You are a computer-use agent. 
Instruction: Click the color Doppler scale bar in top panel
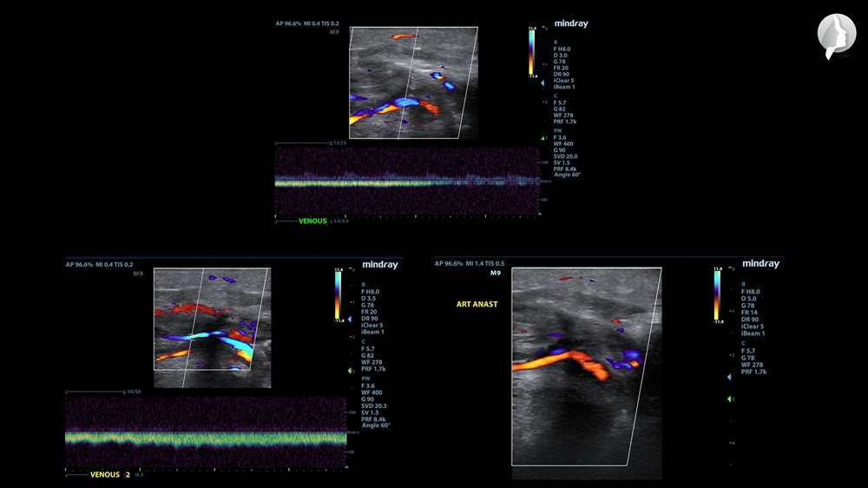[531, 52]
